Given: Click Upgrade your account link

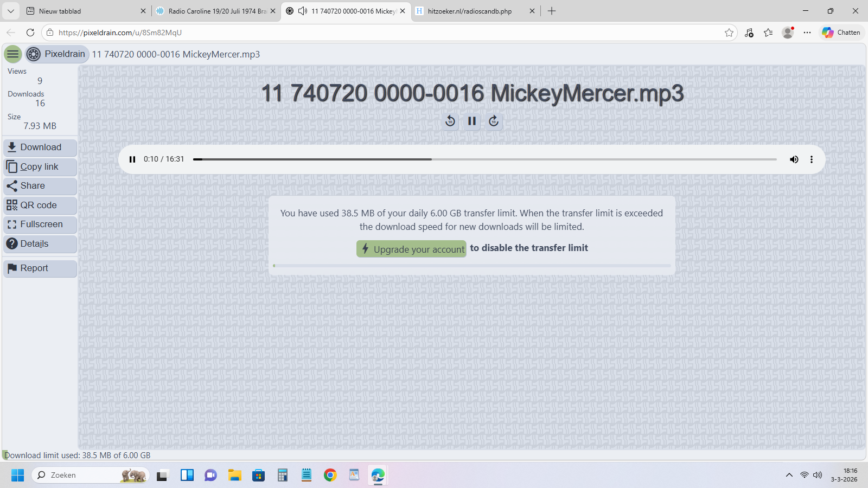Looking at the screenshot, I should 411,249.
